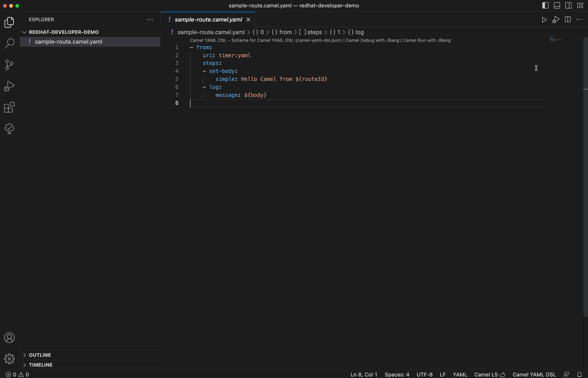This screenshot has height=378, width=588.
Task: Open the breadcrumb '0' object item
Action: (258, 32)
